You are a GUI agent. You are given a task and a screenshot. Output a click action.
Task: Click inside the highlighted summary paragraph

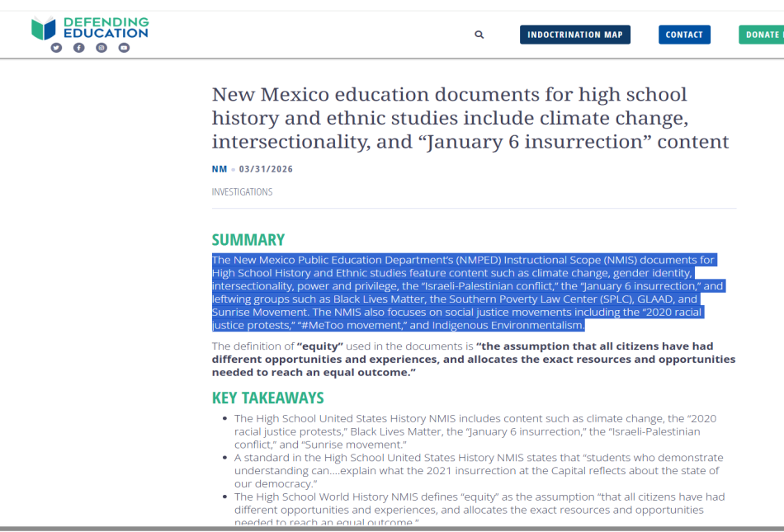pyautogui.click(x=462, y=293)
